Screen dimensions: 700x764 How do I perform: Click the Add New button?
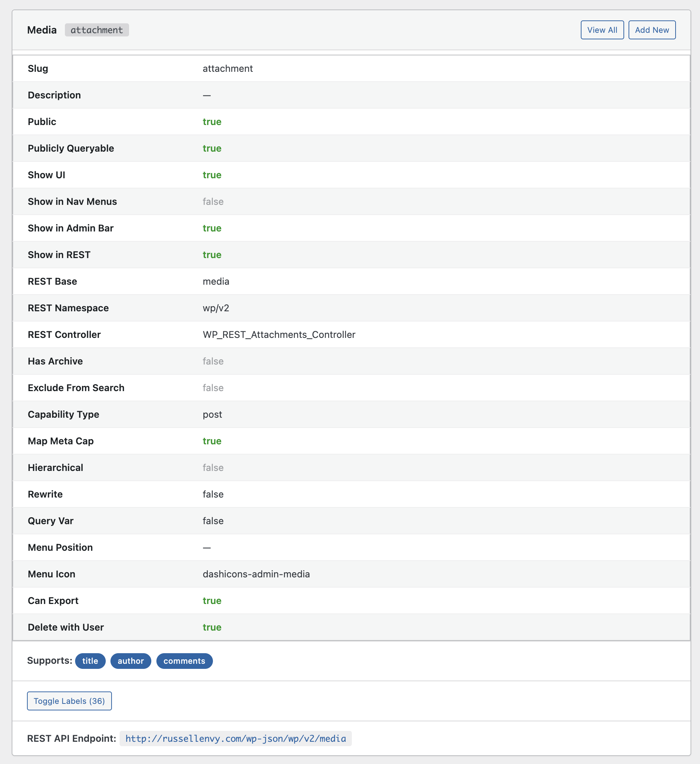click(x=652, y=30)
